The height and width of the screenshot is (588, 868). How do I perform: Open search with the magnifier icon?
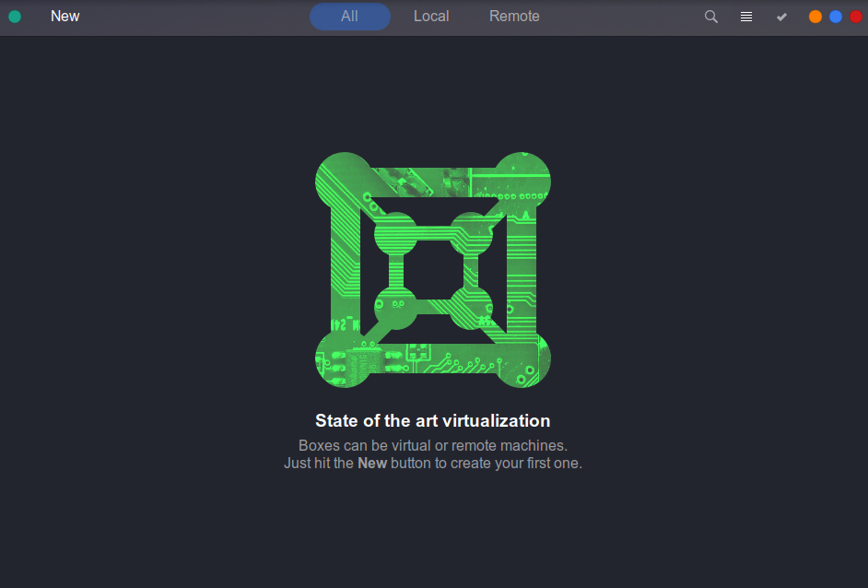coord(711,17)
